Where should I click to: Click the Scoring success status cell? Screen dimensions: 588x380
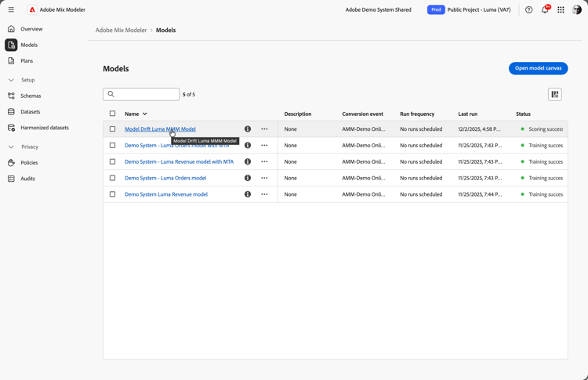click(542, 129)
